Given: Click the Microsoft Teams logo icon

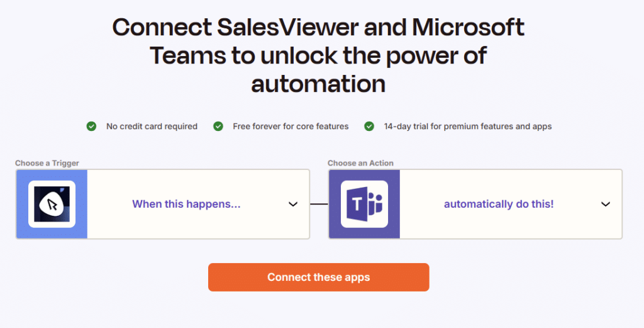Looking at the screenshot, I should click(364, 204).
